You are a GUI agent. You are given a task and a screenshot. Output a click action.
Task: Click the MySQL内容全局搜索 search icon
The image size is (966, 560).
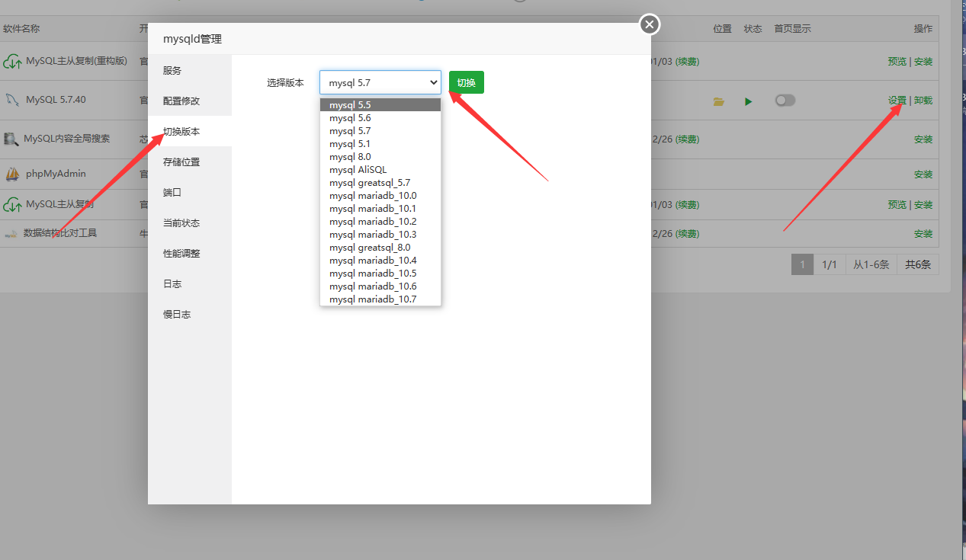[x=11, y=139]
